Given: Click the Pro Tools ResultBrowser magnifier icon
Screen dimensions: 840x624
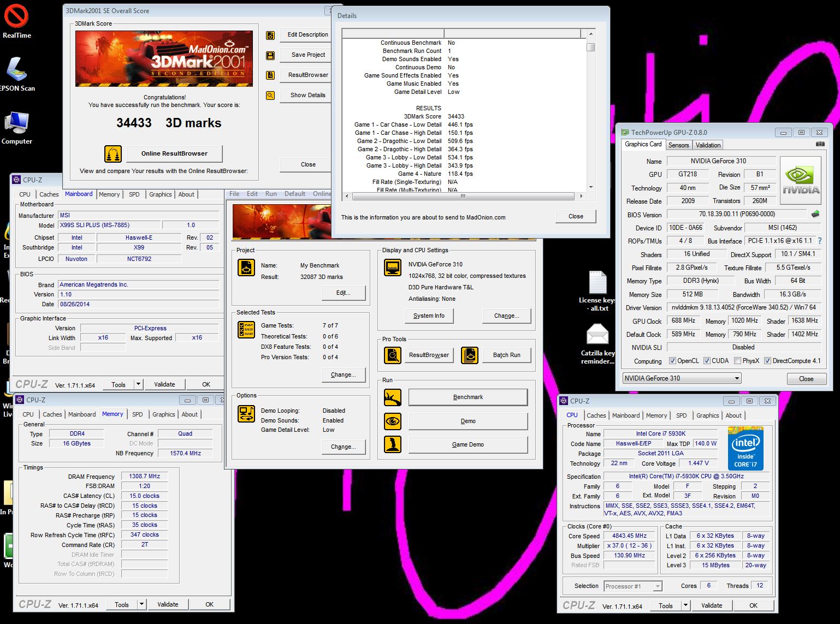Looking at the screenshot, I should (x=393, y=355).
